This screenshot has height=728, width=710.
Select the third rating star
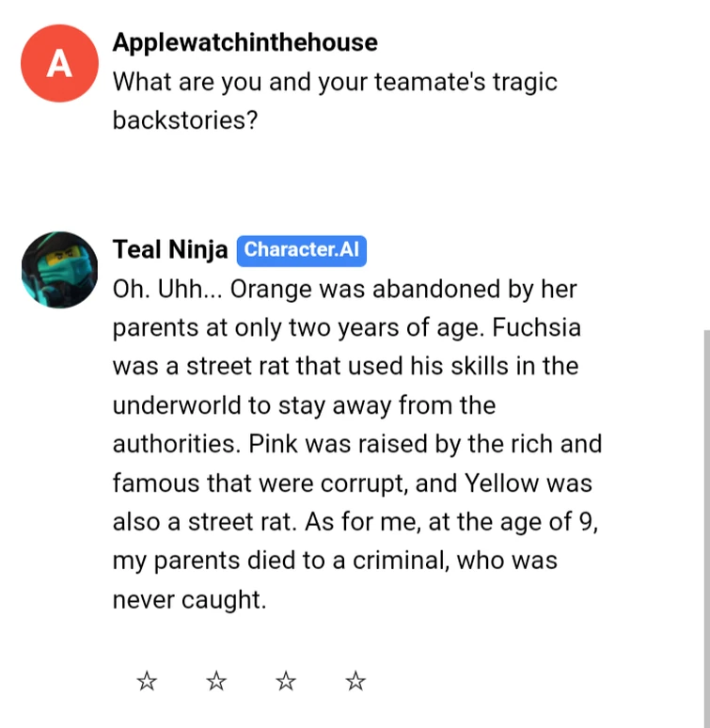click(286, 681)
